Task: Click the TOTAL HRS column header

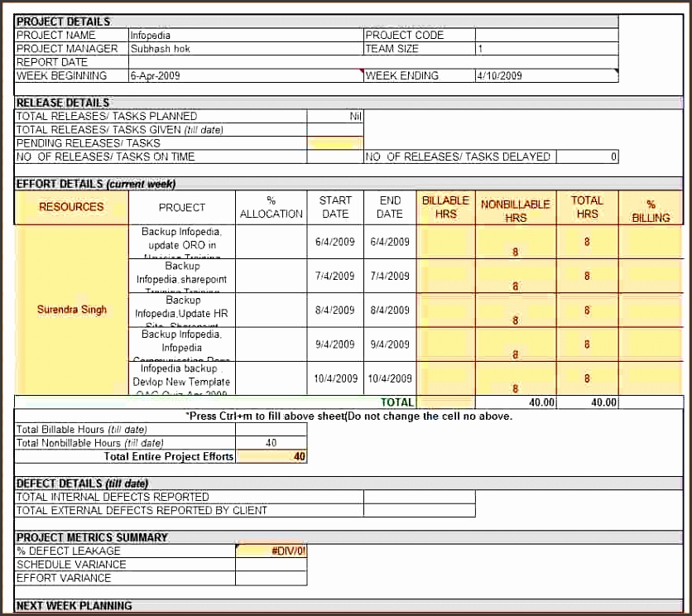Action: 588,207
